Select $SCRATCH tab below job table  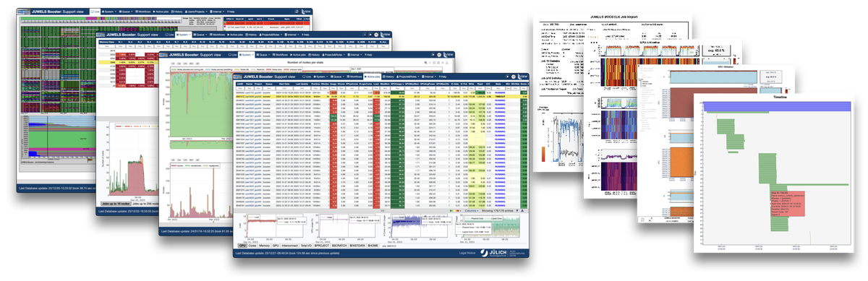tap(339, 246)
